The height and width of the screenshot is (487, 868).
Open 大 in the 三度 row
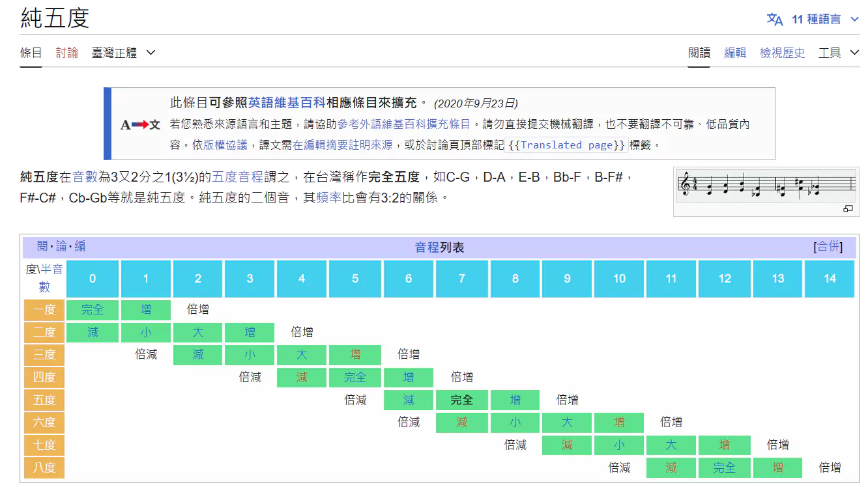coord(302,355)
